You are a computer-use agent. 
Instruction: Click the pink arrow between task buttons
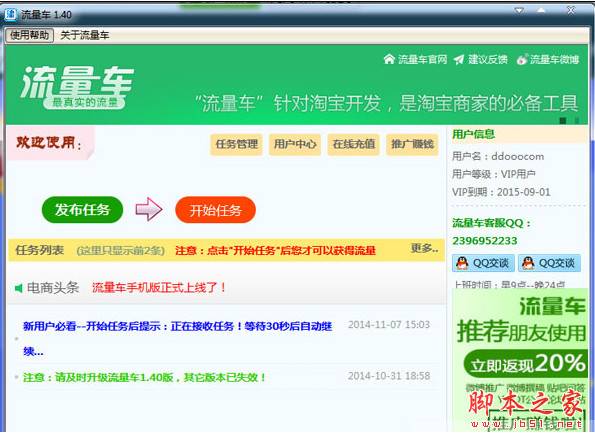[x=149, y=209]
